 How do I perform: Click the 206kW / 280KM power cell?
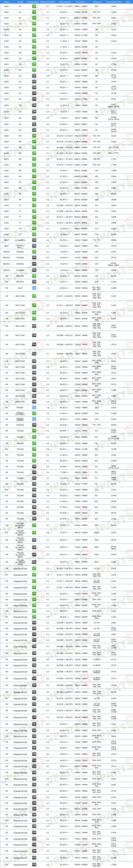[81, 276]
